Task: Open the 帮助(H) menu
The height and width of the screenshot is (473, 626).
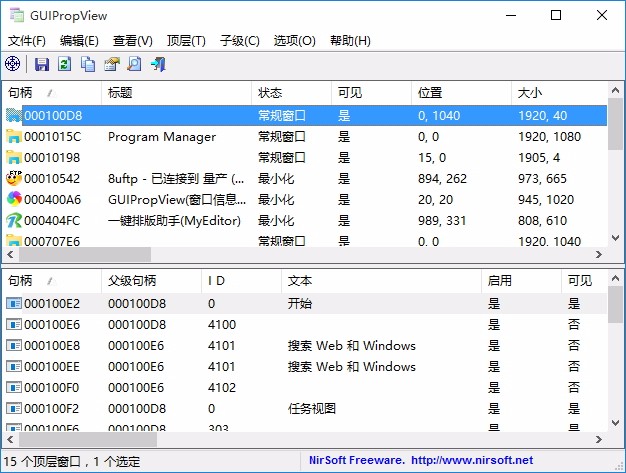Action: [350, 40]
